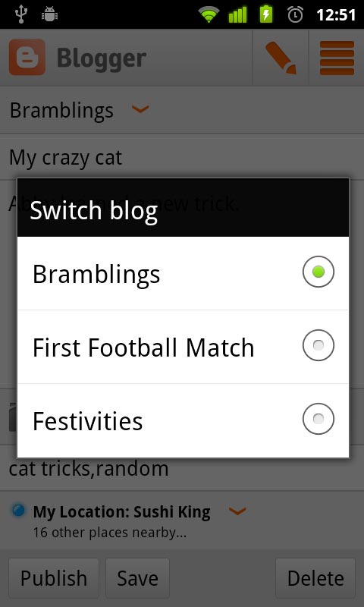Delete the current post

pyautogui.click(x=315, y=578)
